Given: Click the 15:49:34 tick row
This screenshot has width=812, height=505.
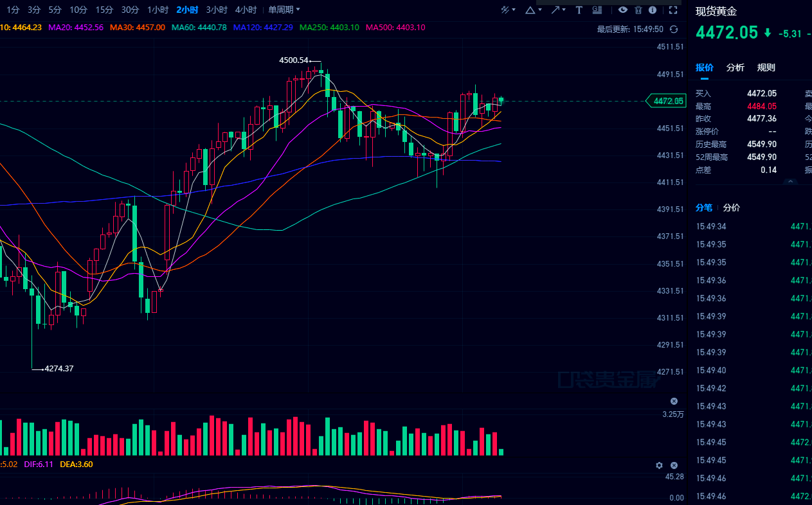Looking at the screenshot, I should click(x=753, y=226).
